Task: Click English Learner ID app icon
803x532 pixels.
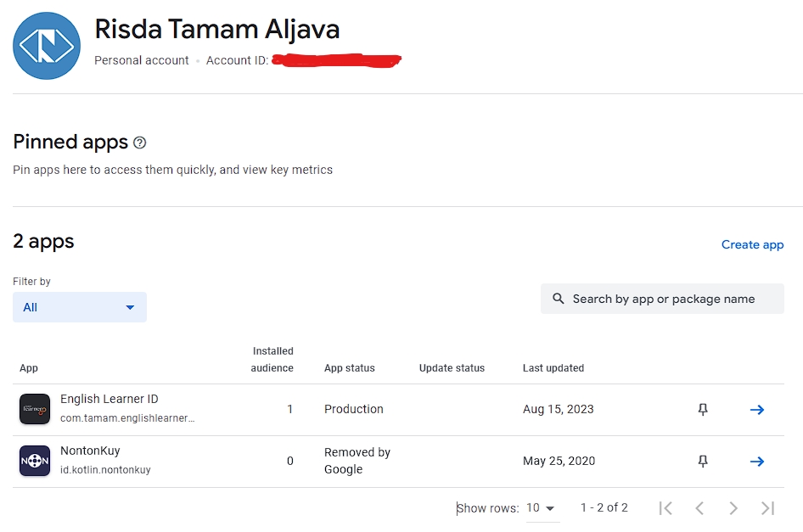Action: coord(35,410)
